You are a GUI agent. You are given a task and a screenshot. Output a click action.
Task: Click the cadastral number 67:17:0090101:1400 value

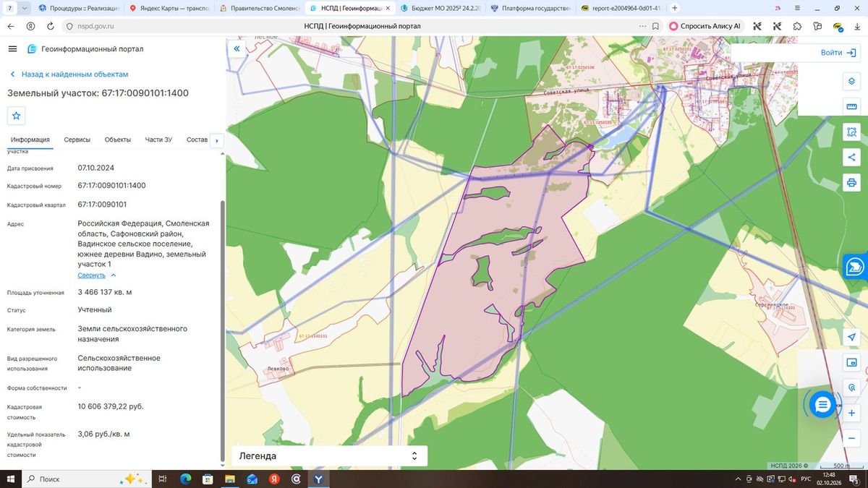(112, 186)
